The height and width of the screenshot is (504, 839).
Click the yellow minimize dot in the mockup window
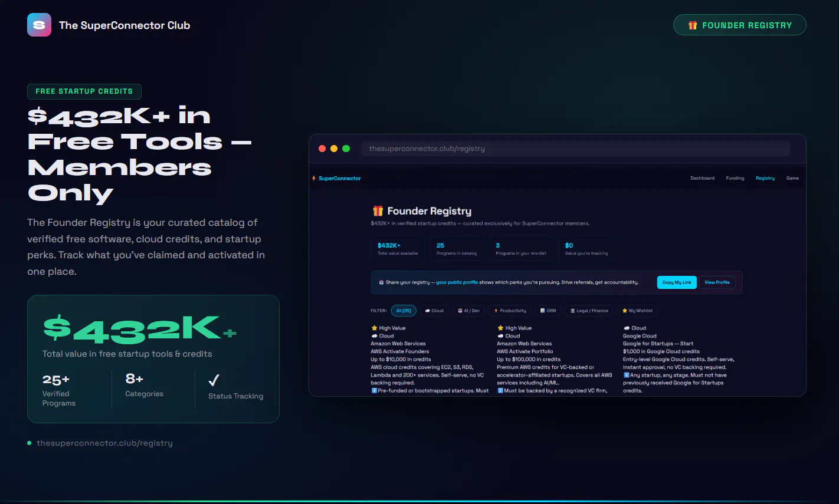click(x=334, y=149)
